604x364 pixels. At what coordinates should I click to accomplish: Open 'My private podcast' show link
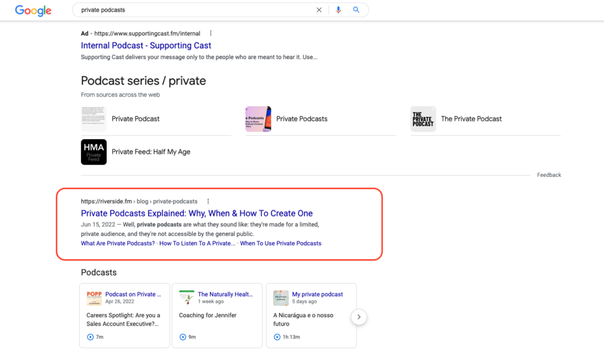[317, 294]
